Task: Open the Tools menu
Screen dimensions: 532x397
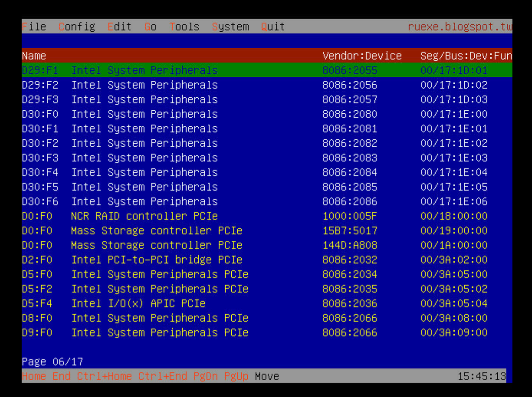Action: pyautogui.click(x=184, y=26)
